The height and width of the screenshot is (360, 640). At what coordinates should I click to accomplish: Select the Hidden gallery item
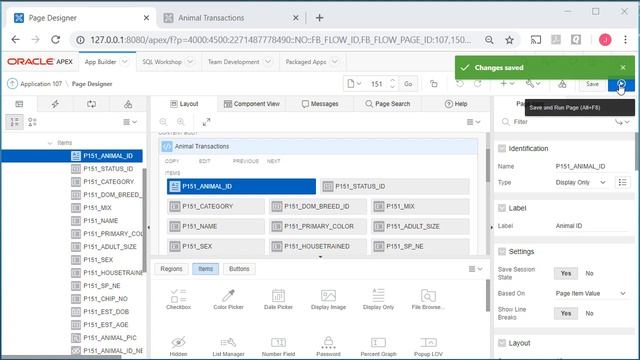(x=178, y=347)
